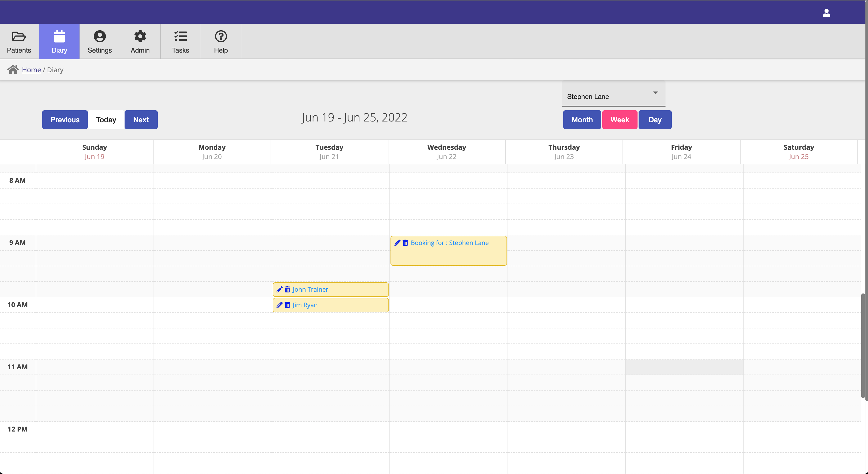Click the Next week button
Viewport: 868px width, 474px height.
click(x=141, y=120)
